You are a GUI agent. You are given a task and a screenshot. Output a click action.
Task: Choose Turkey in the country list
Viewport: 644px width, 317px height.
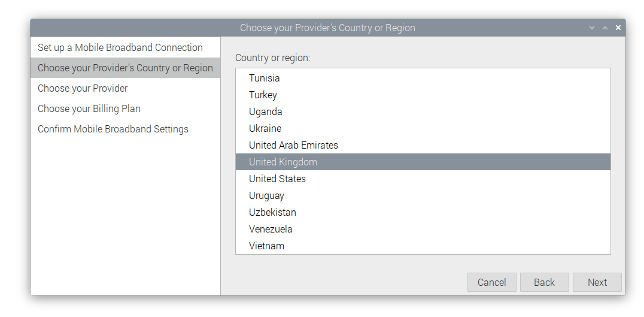click(x=263, y=95)
